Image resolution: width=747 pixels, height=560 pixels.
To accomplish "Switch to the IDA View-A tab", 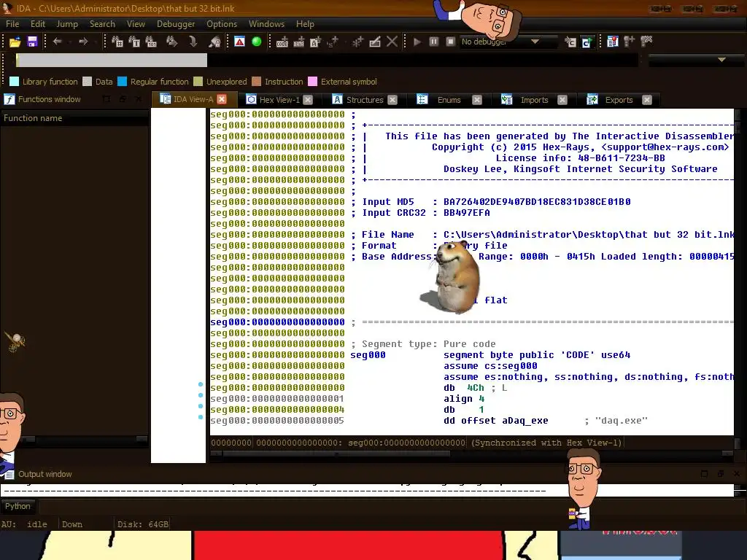I will pyautogui.click(x=193, y=99).
